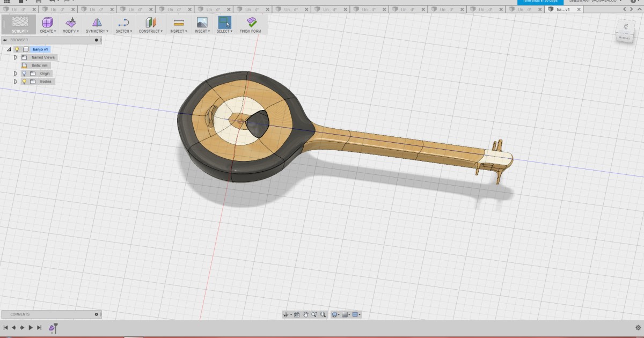The image size is (644, 338).
Task: Open the Create form menu
Action: click(47, 24)
